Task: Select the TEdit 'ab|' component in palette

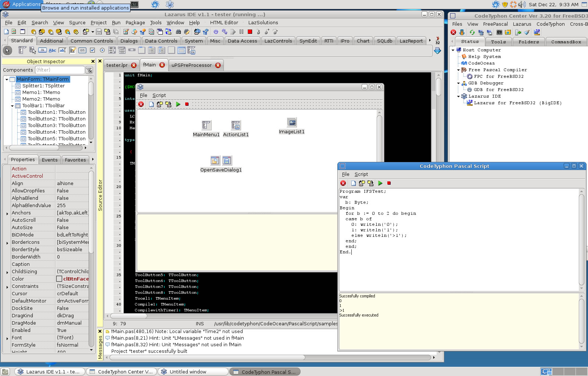Action: point(62,50)
